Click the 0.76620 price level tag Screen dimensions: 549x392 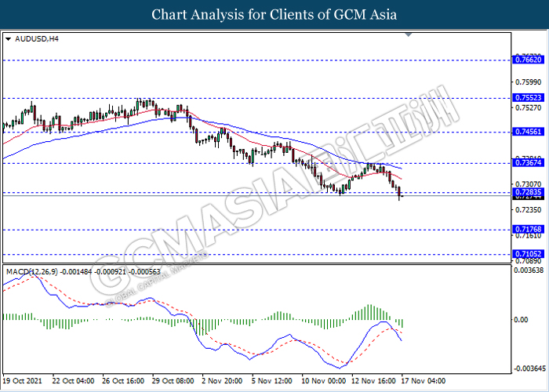(525, 60)
